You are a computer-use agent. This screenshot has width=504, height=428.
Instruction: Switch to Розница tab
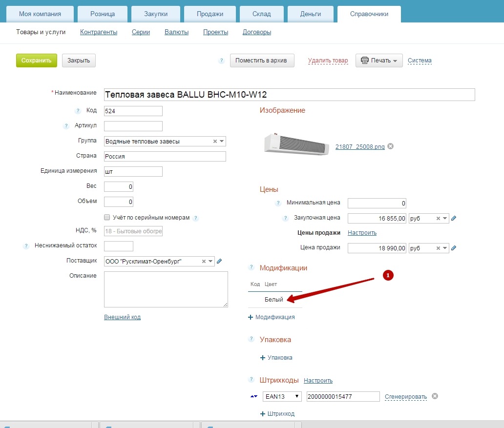(x=103, y=14)
